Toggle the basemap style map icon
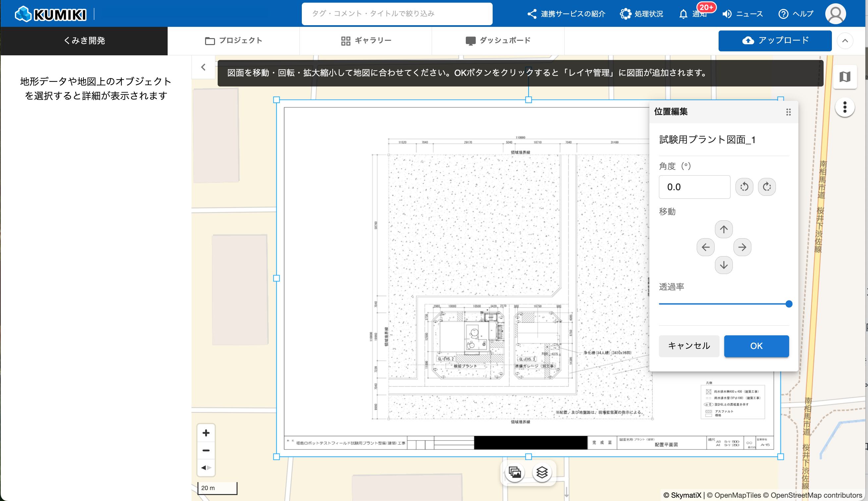Screen dimensions: 868x501 coord(844,77)
